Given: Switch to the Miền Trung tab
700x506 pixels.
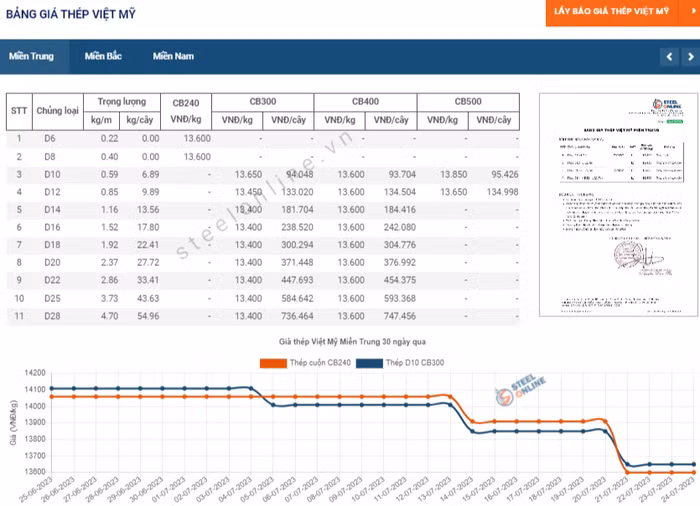Looking at the screenshot, I should point(31,56).
